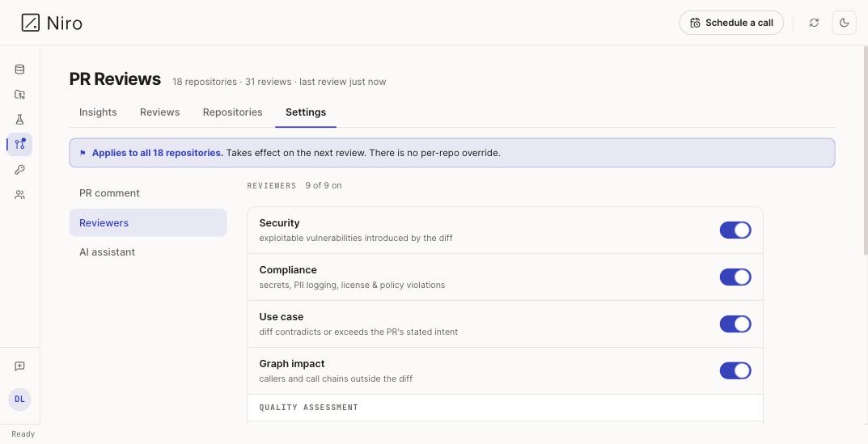Click the Graph impact row title
This screenshot has height=444, width=868.
pos(292,364)
